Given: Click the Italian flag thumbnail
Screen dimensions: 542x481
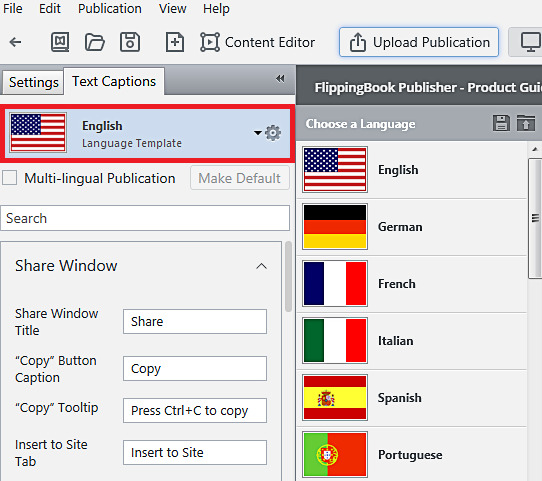Looking at the screenshot, I should click(335, 341).
